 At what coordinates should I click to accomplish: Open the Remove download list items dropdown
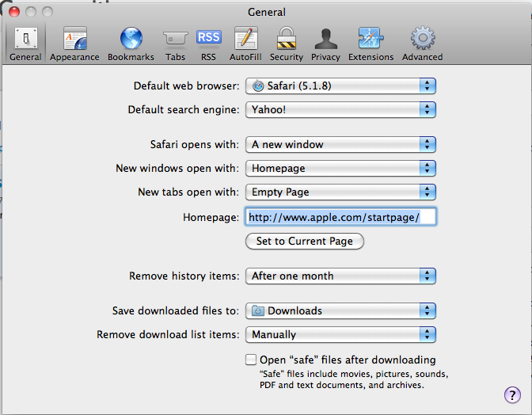pyautogui.click(x=340, y=334)
